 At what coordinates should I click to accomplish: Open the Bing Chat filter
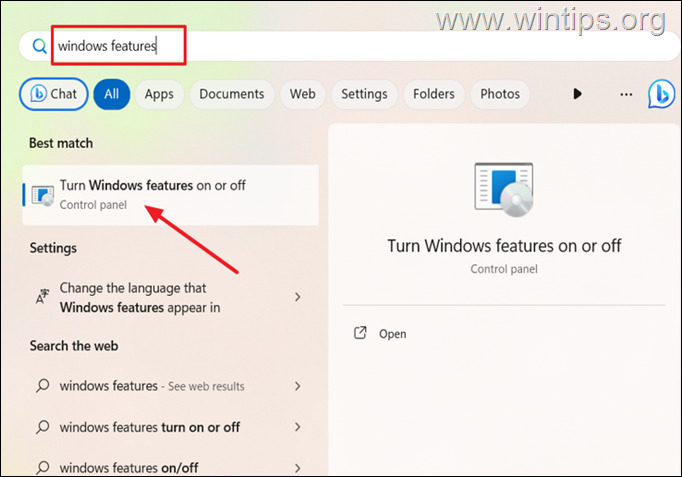pos(53,94)
